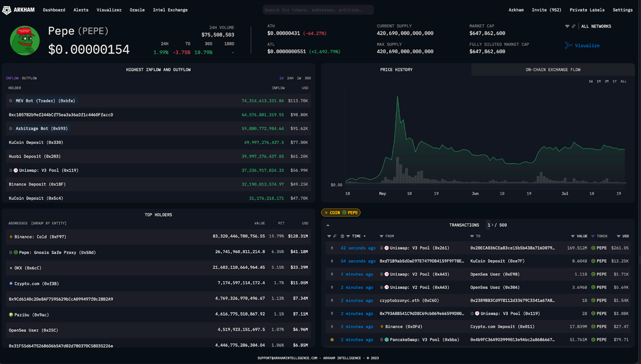The image size is (641, 364).
Task: Click purple filter icon for the TOKEN column
Action: pos(593,236)
